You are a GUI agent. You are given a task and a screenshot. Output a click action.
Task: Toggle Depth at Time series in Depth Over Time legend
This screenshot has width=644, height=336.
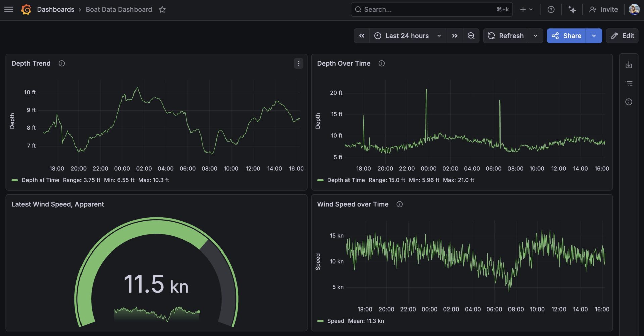pos(346,180)
